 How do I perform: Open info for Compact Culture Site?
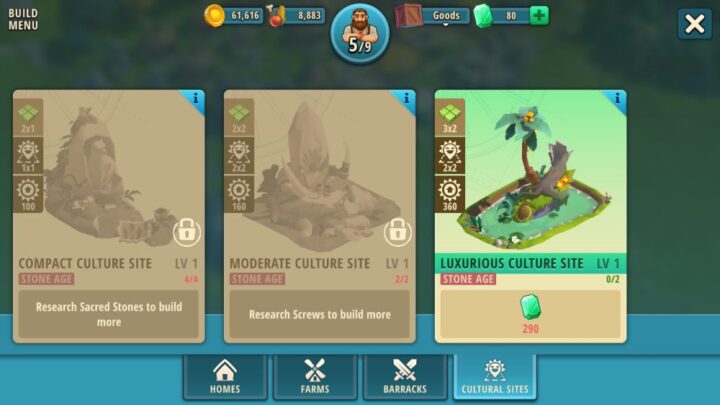click(195, 98)
